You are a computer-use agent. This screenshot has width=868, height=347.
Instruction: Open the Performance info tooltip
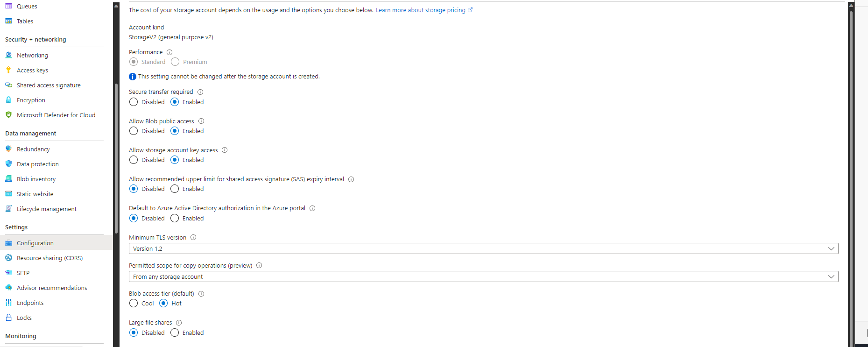pyautogui.click(x=169, y=52)
